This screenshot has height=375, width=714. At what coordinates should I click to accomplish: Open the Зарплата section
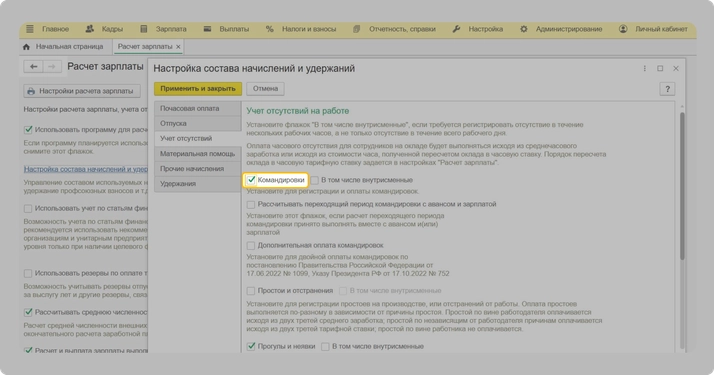coord(171,29)
